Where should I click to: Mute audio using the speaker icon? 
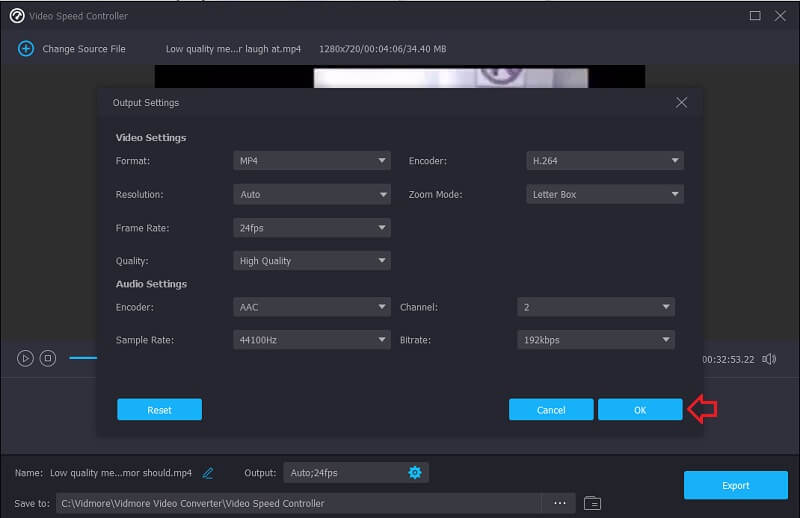[x=769, y=359]
